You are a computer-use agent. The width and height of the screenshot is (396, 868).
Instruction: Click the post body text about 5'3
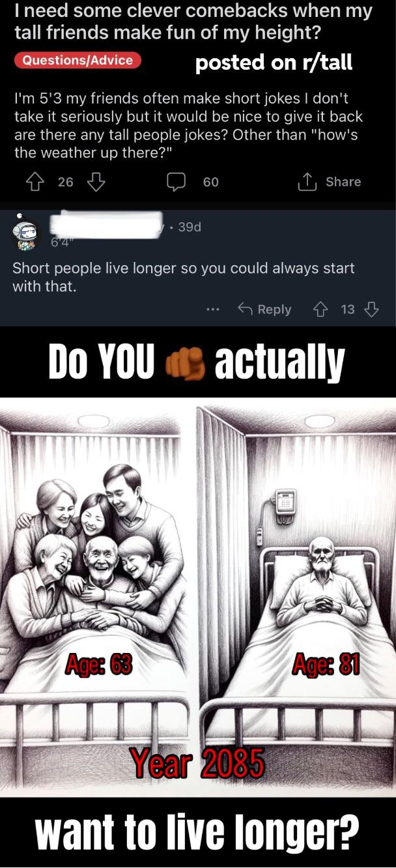pos(188,126)
